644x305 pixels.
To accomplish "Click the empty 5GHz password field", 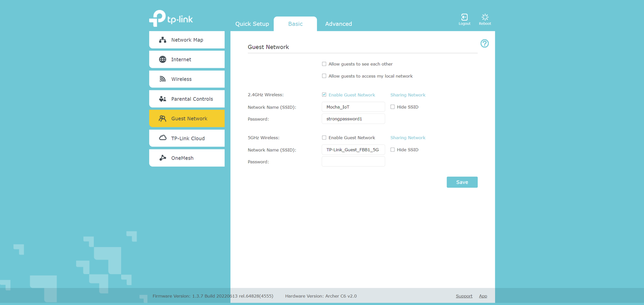I will (353, 162).
